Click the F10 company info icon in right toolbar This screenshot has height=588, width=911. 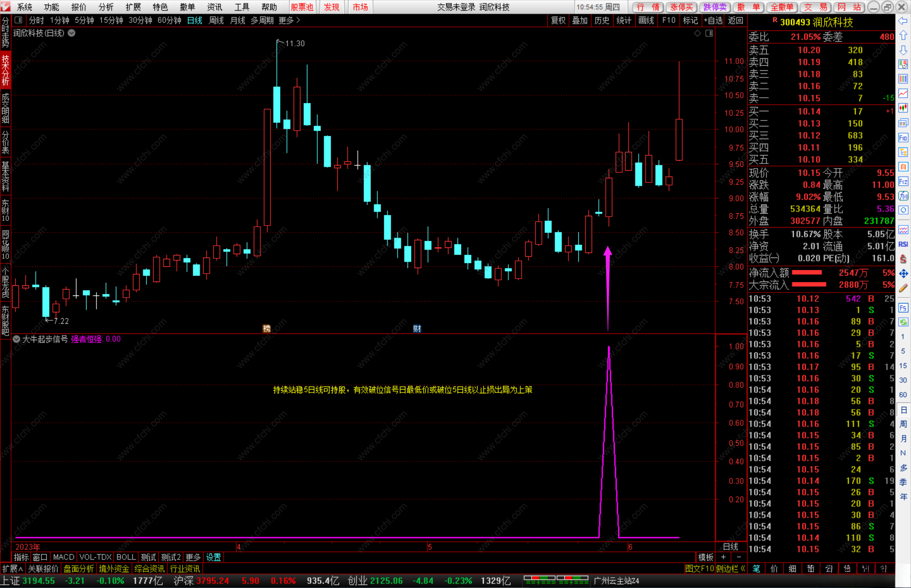click(903, 137)
